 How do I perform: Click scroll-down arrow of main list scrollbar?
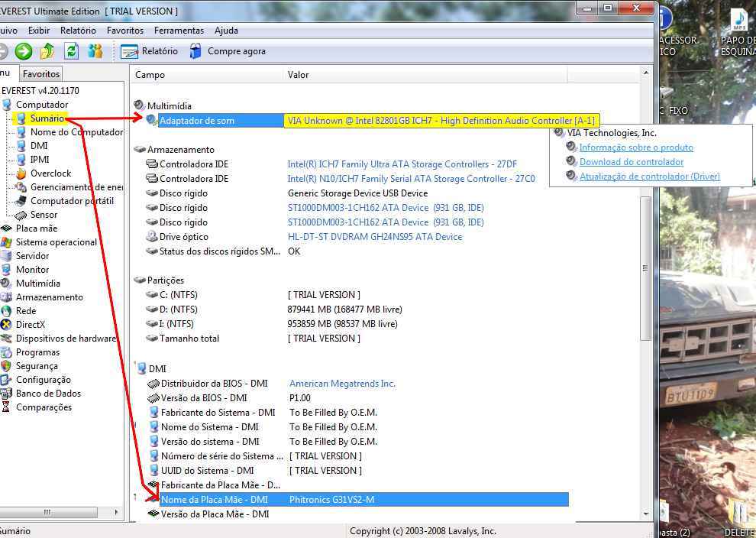[645, 514]
